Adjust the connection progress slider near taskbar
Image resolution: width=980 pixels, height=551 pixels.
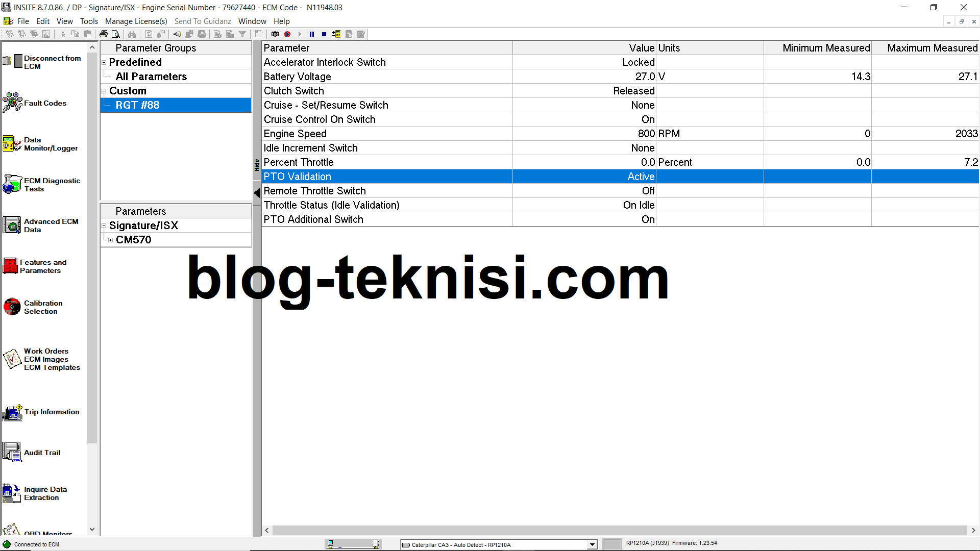tap(354, 543)
